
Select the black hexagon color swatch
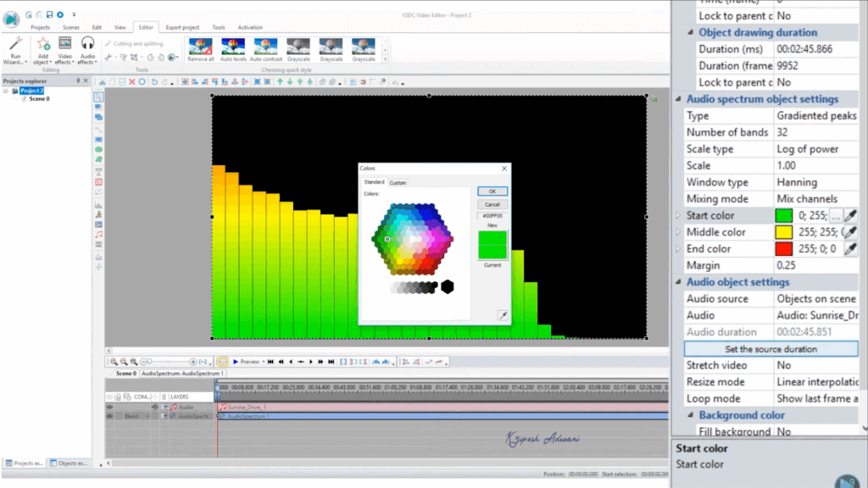pyautogui.click(x=447, y=287)
